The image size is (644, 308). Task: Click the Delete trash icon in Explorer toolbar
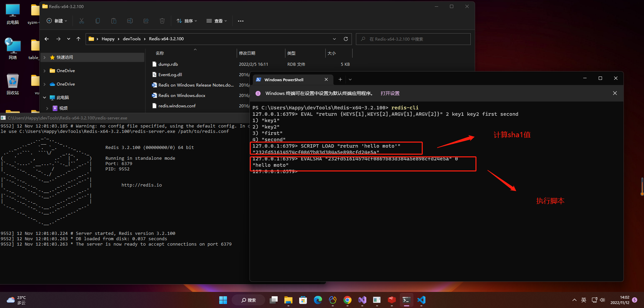point(162,21)
